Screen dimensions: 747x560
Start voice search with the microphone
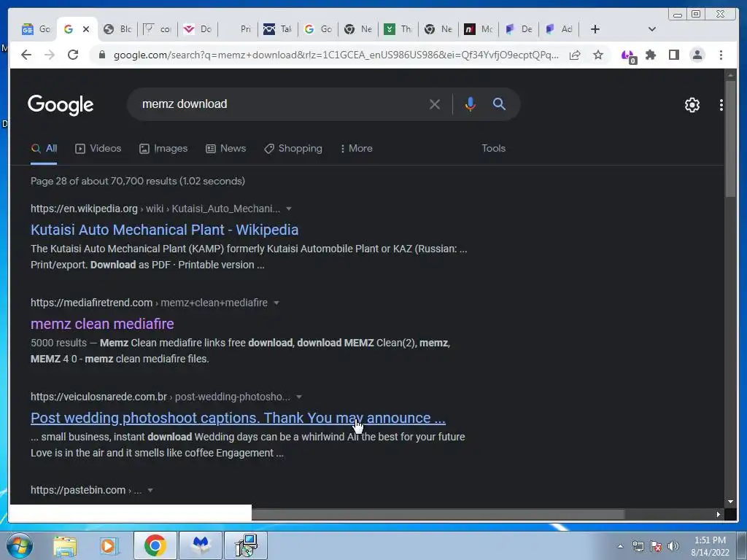pos(471,104)
